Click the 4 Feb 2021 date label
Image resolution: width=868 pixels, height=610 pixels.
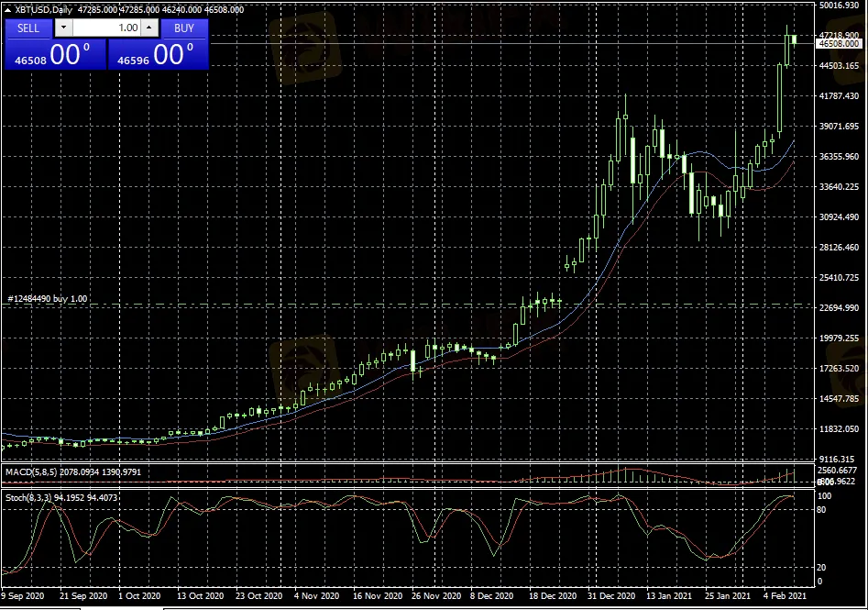[x=786, y=595]
